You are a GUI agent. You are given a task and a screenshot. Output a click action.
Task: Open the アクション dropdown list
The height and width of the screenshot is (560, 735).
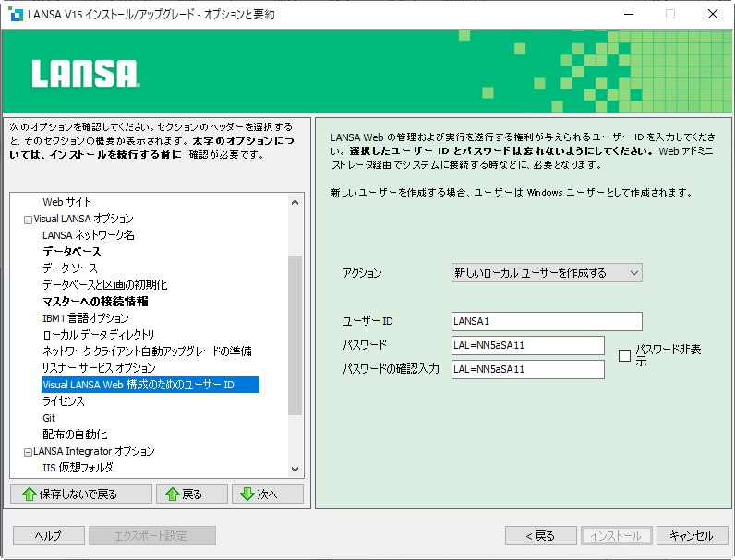(547, 273)
